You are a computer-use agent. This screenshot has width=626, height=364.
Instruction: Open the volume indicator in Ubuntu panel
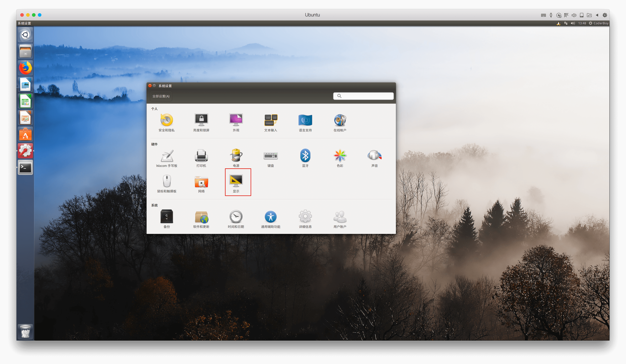click(x=573, y=23)
